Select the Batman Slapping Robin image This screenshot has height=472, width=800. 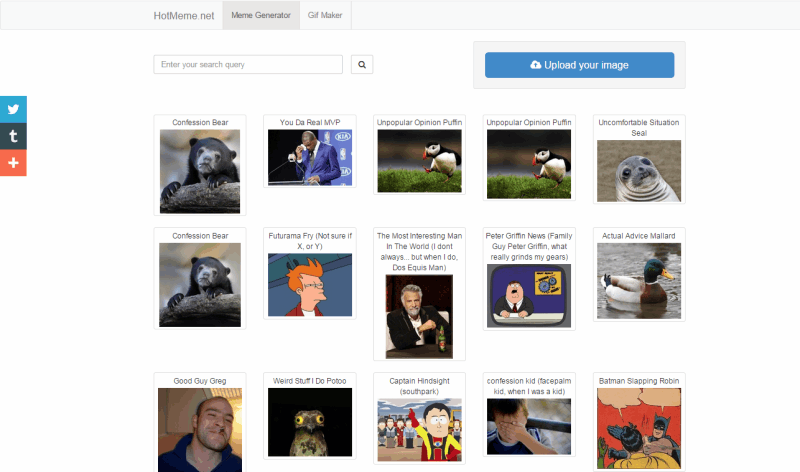639,429
